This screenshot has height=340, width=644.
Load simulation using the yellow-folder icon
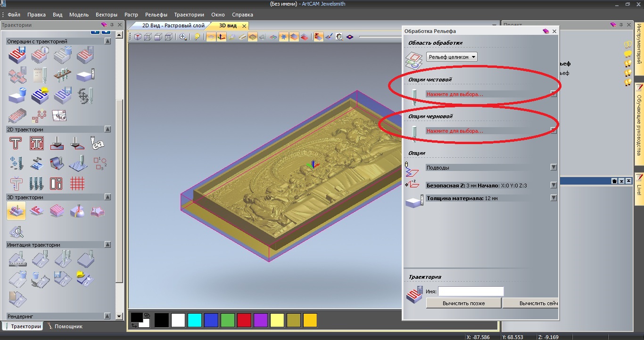tap(85, 279)
